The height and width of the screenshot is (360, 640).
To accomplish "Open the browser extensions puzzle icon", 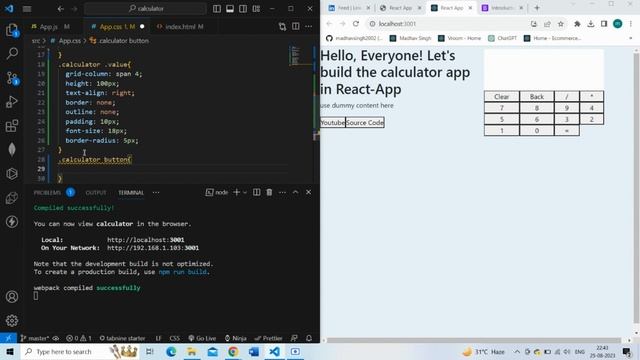I will click(577, 24).
